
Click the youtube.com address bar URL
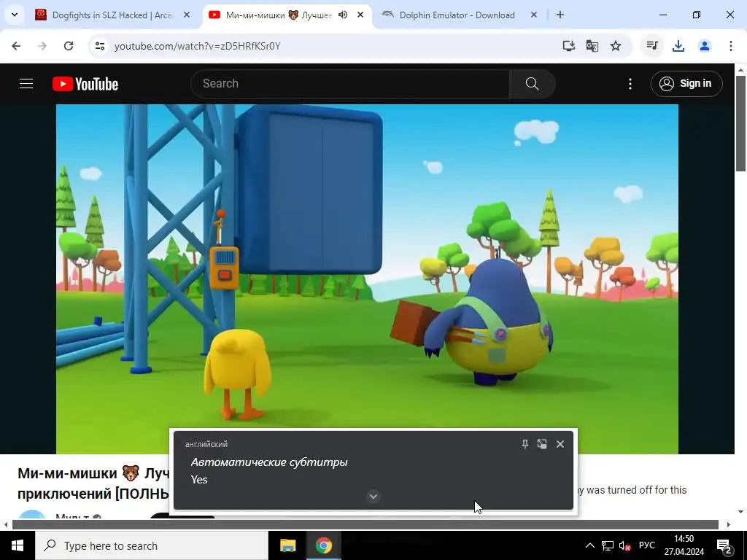[x=197, y=46]
